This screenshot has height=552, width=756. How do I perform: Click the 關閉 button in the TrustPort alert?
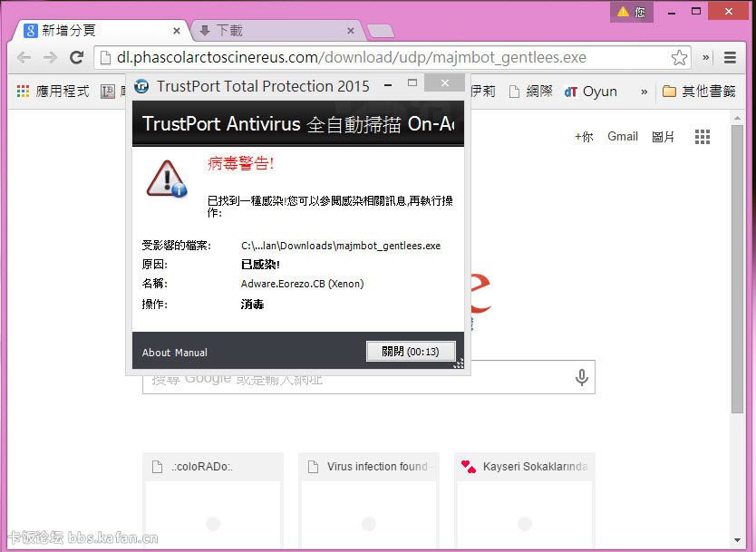point(411,352)
